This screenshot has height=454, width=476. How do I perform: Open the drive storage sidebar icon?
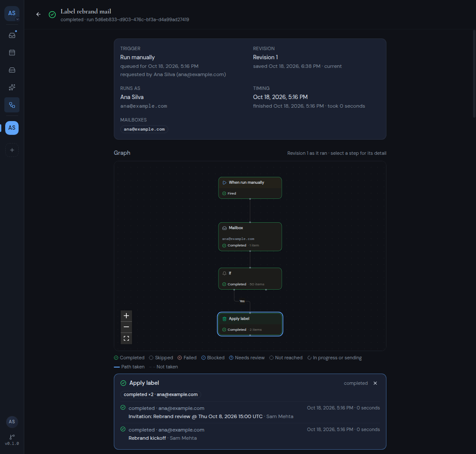pyautogui.click(x=12, y=70)
